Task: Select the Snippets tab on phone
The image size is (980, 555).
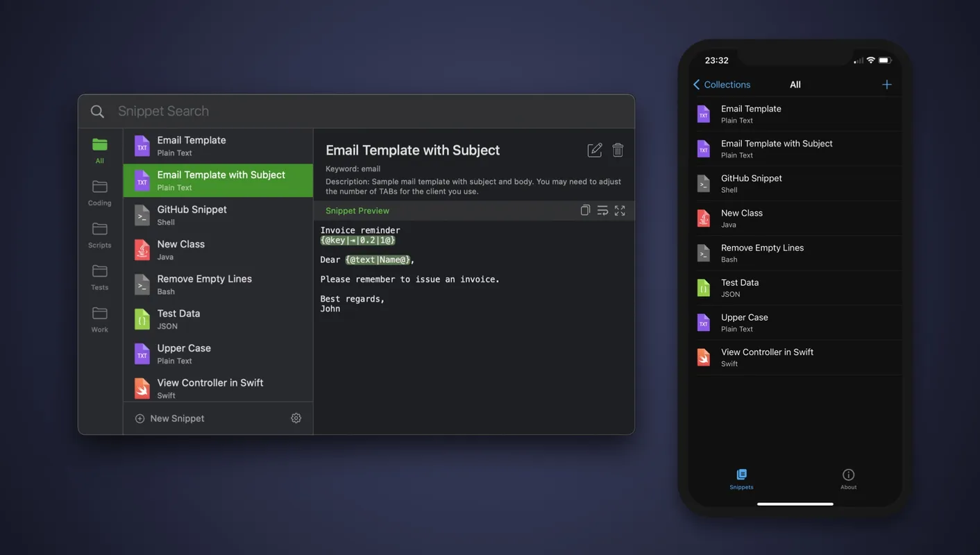Action: tap(741, 479)
